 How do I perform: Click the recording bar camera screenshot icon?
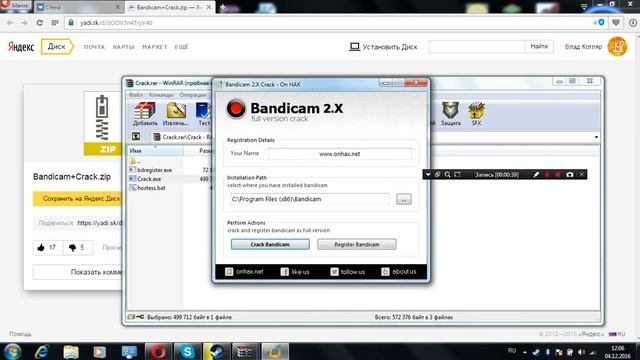pos(570,175)
